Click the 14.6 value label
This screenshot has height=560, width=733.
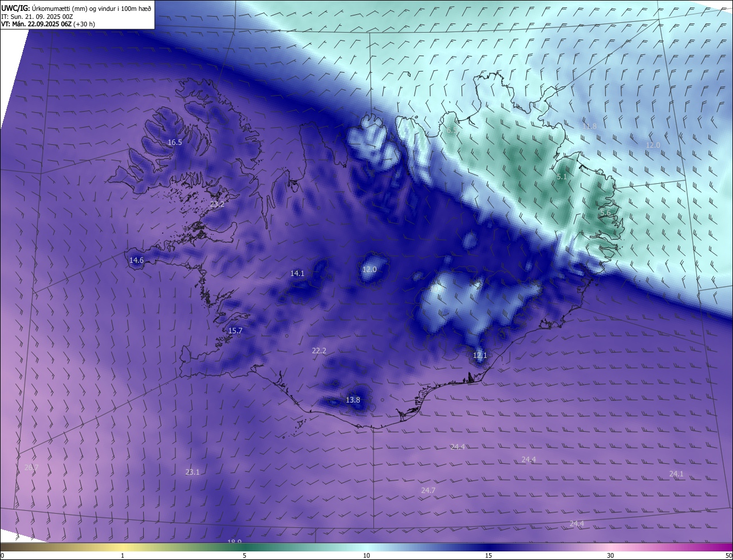[x=136, y=260]
